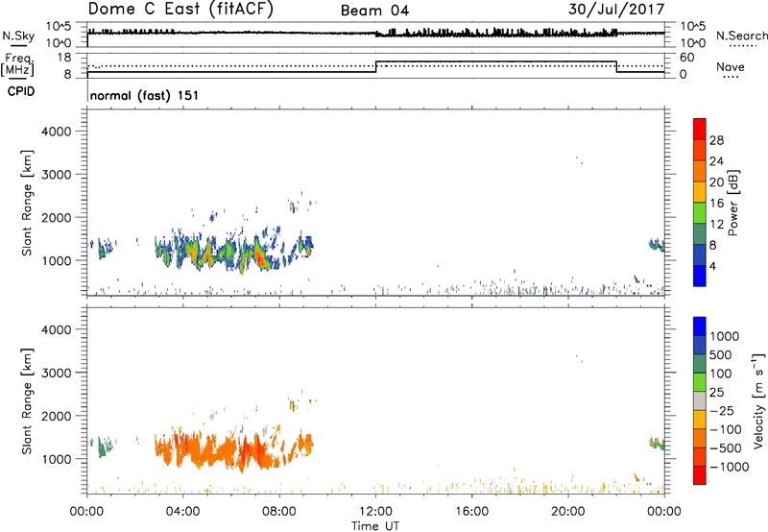
Task: Click the dark blue topmost Velocity color segment
Action: point(700,326)
